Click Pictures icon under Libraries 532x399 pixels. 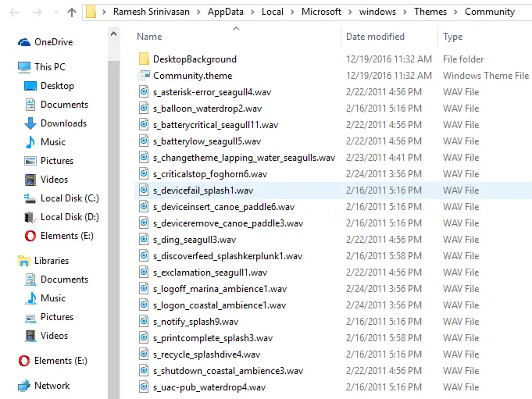coord(30,318)
